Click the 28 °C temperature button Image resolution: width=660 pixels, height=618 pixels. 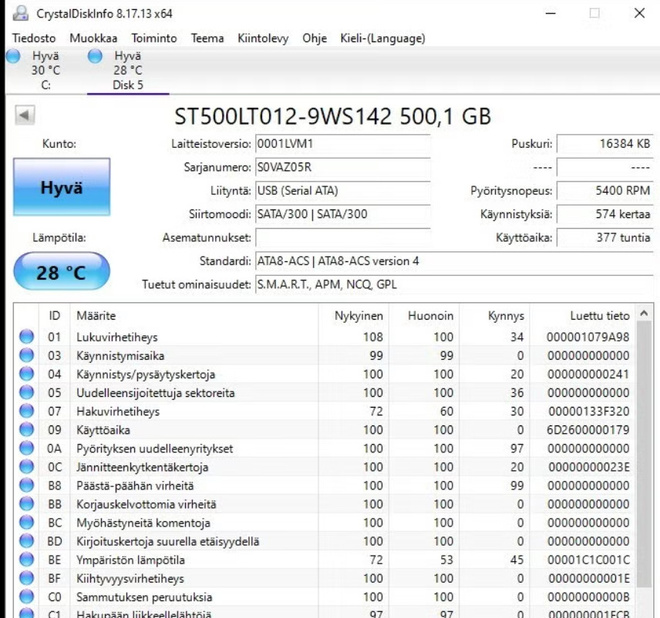tap(62, 272)
